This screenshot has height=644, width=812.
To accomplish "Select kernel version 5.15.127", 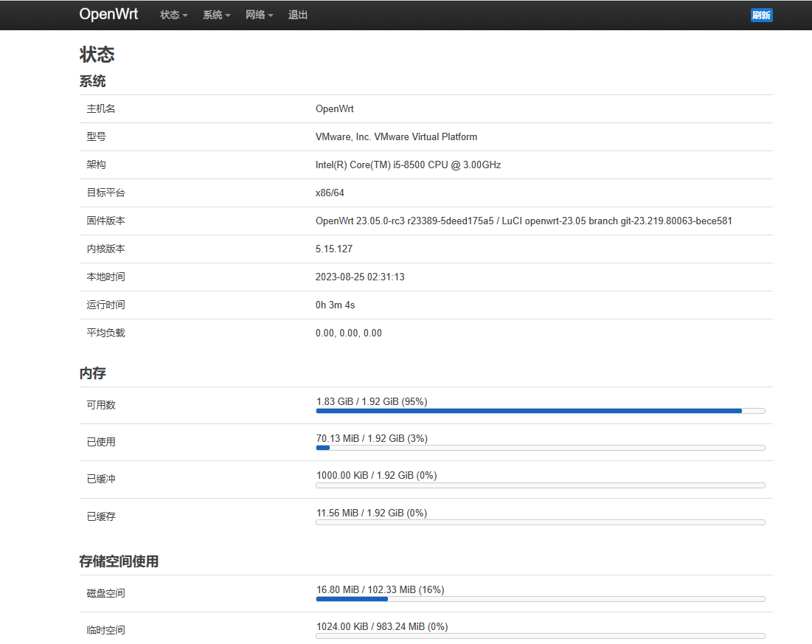I will pyautogui.click(x=334, y=249).
